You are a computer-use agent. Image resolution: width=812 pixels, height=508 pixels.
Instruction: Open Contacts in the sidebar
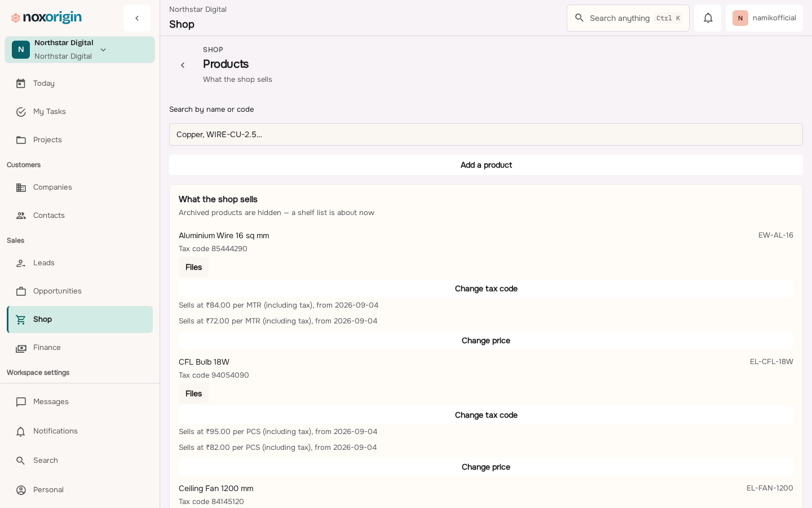[x=80, y=216]
